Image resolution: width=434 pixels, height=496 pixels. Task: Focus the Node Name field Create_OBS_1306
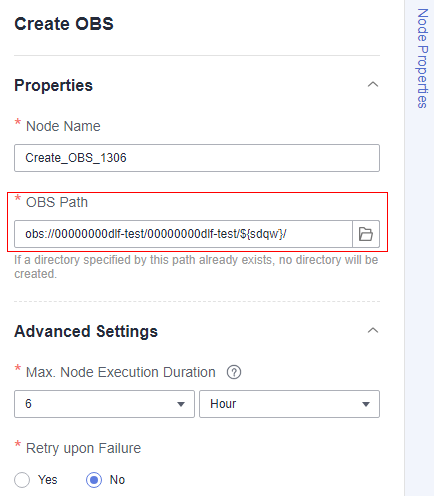tap(197, 158)
